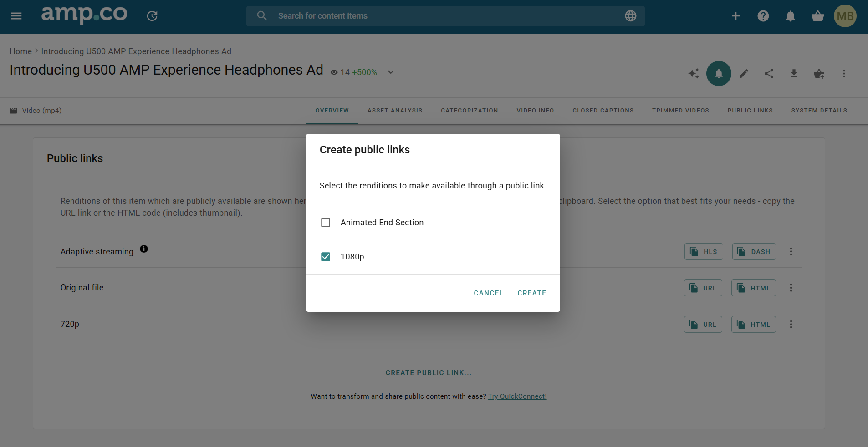Switch to the Closed Captions tab
This screenshot has height=447, width=868.
tap(602, 110)
